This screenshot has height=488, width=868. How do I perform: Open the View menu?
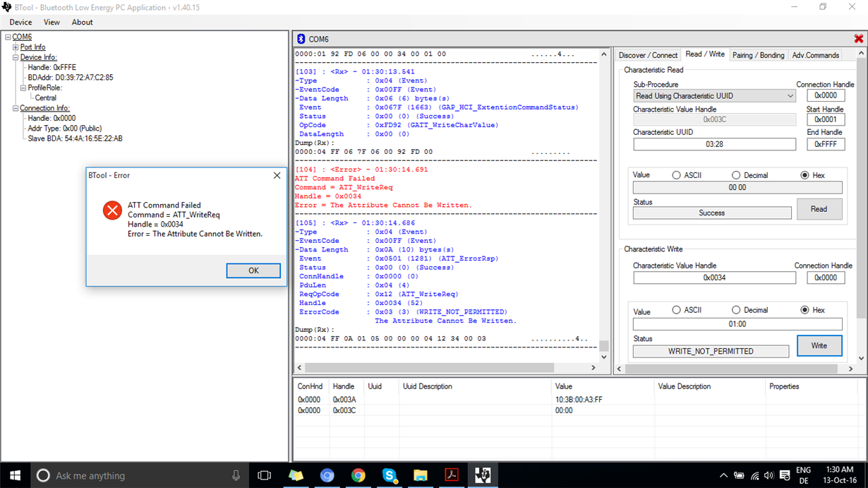[x=52, y=22]
